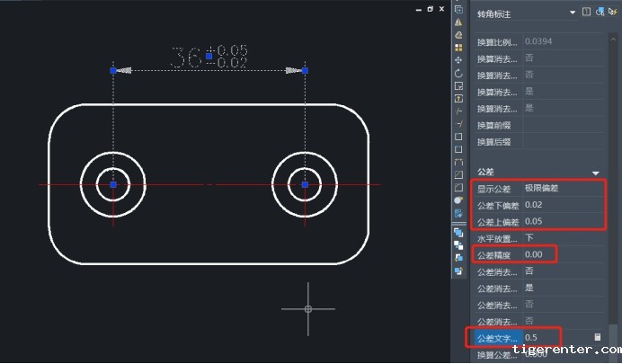
Task: Select the Mirror tool in the modify toolbar
Action: [458, 22]
